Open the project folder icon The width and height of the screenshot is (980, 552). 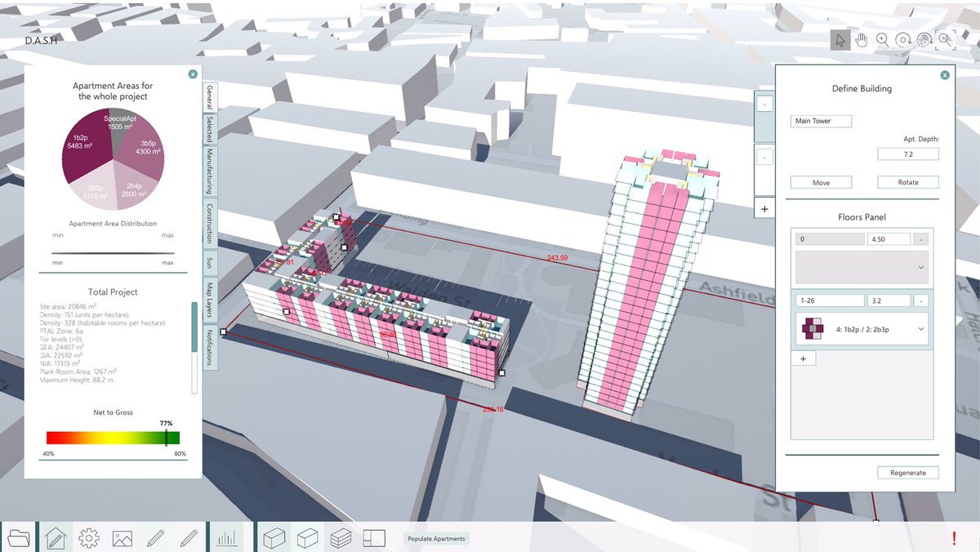click(19, 538)
